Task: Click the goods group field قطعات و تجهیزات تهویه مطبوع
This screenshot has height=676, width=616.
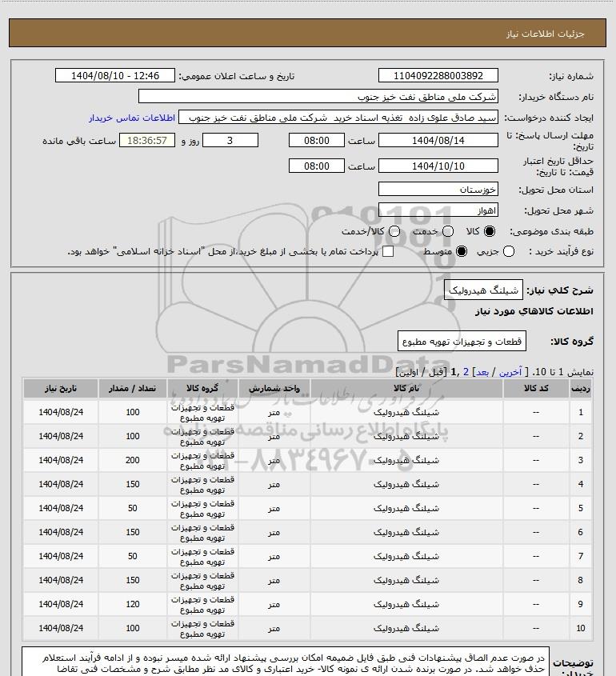Action: click(462, 342)
